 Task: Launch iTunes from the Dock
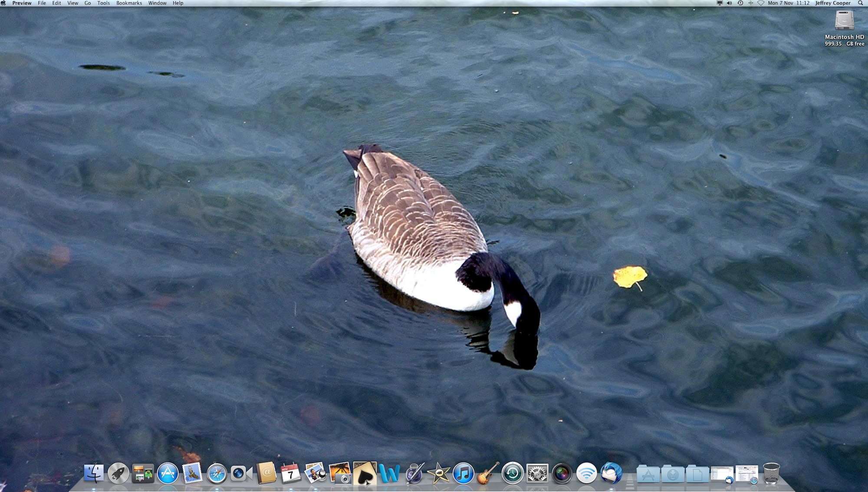point(463,473)
